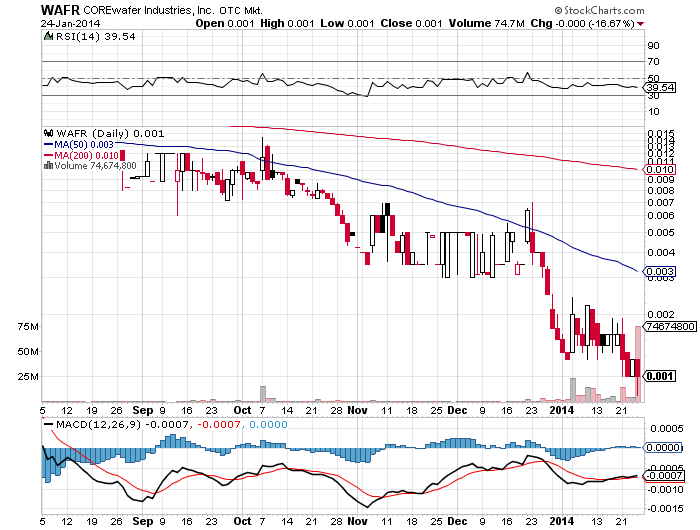
Task: Click the bold 0.001 last price tag
Action: click(x=660, y=376)
